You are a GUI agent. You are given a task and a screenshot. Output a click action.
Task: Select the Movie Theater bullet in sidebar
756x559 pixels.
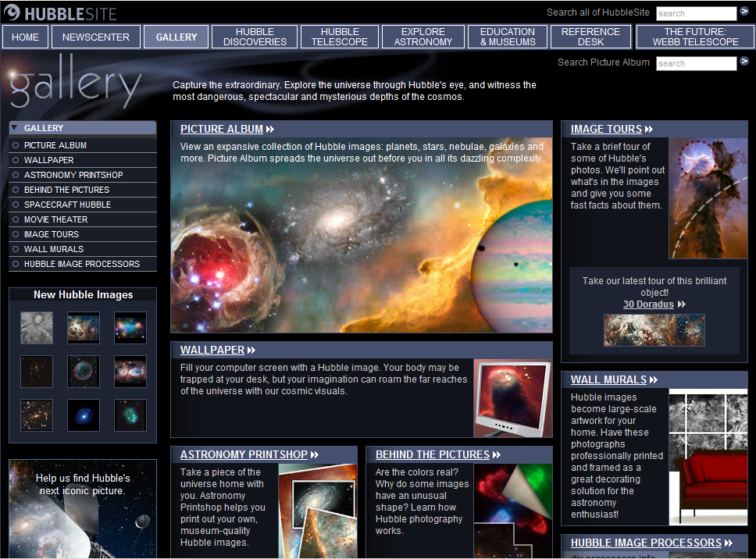[16, 219]
